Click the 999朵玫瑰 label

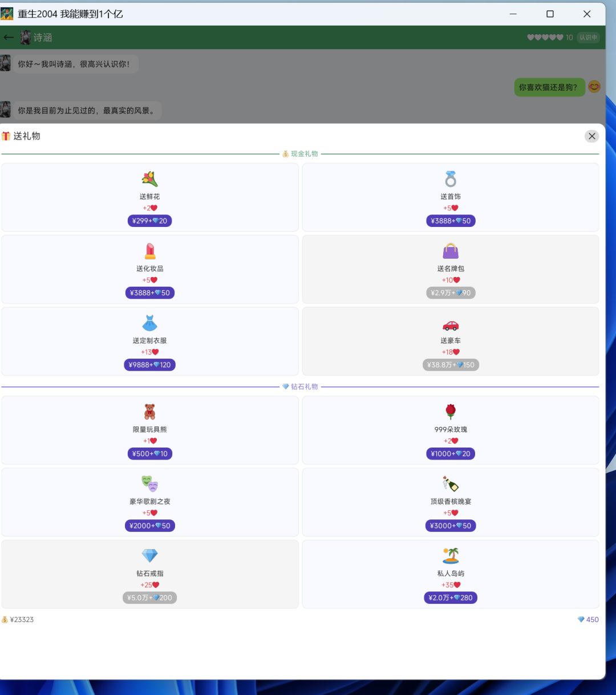(x=451, y=429)
